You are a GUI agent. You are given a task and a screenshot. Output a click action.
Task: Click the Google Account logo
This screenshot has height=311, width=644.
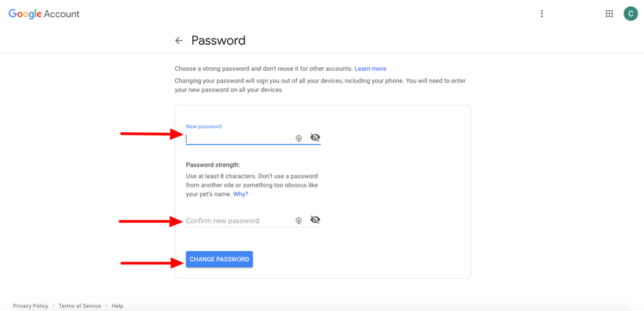pos(44,14)
